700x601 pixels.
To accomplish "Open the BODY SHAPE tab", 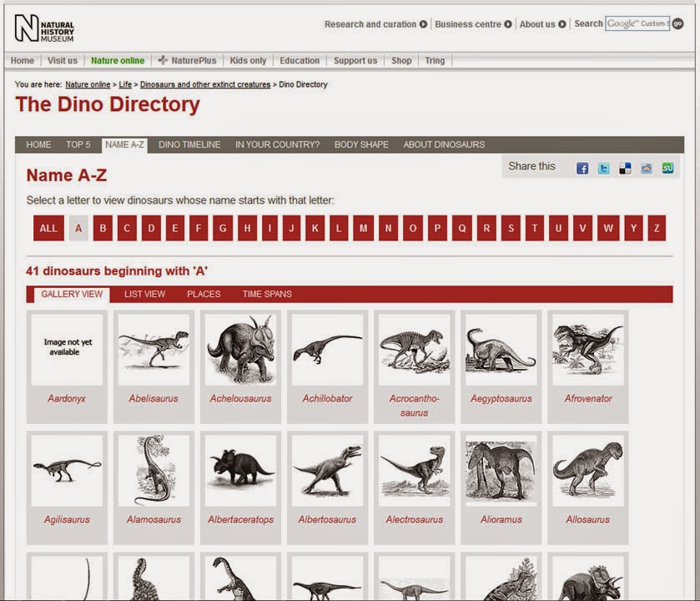I will point(361,144).
